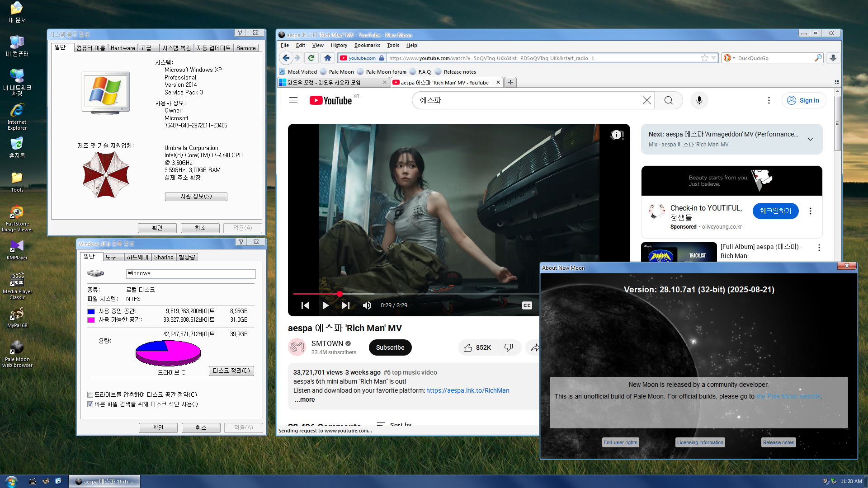Go to the browser Home page

(328, 58)
